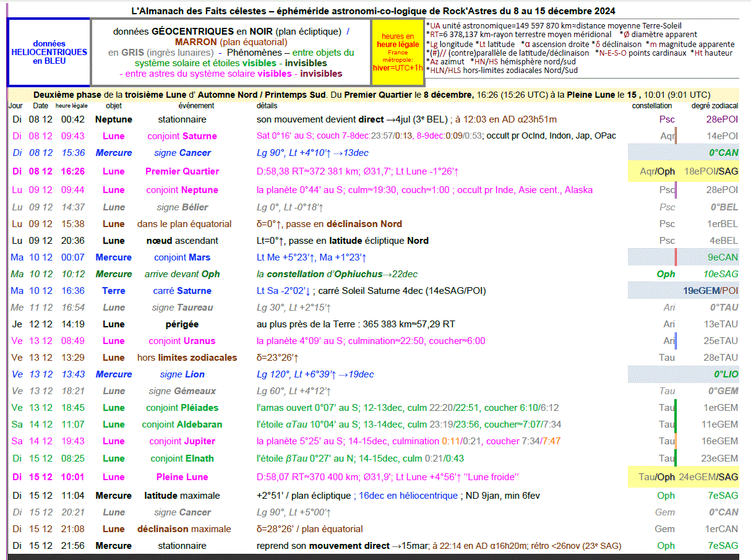Click the event 'conjoint Saturne'
751x560 pixels.
[x=182, y=136]
